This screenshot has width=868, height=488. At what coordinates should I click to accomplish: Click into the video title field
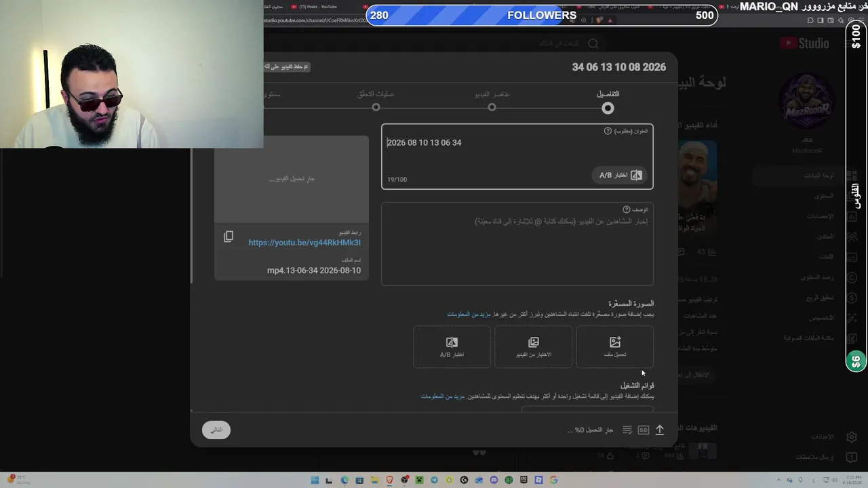[x=517, y=156]
